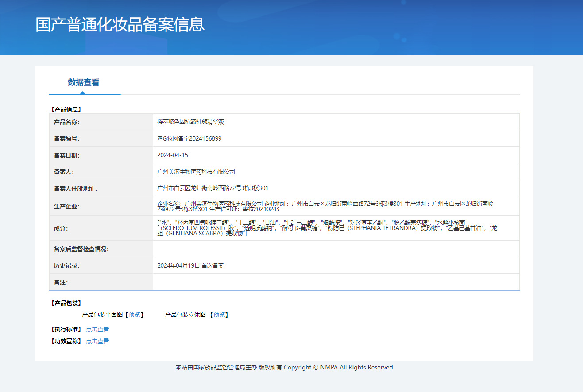The height and width of the screenshot is (392, 583).
Task: Switch to the 数据查看 tab
Action: pyautogui.click(x=84, y=83)
